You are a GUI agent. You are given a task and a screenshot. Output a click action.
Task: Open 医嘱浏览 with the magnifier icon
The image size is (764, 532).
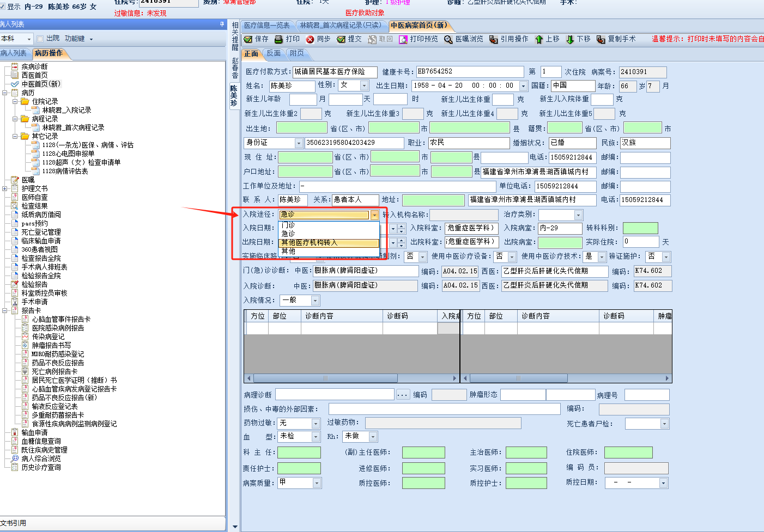coord(464,39)
